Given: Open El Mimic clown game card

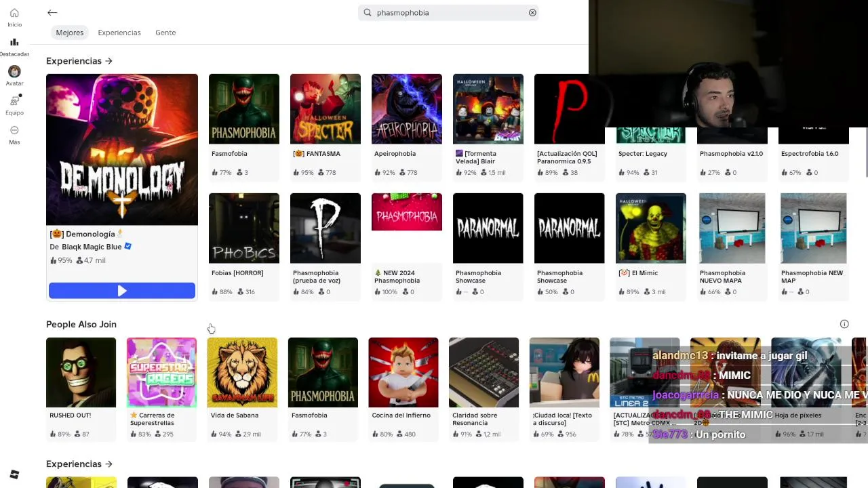Looking at the screenshot, I should tap(651, 247).
